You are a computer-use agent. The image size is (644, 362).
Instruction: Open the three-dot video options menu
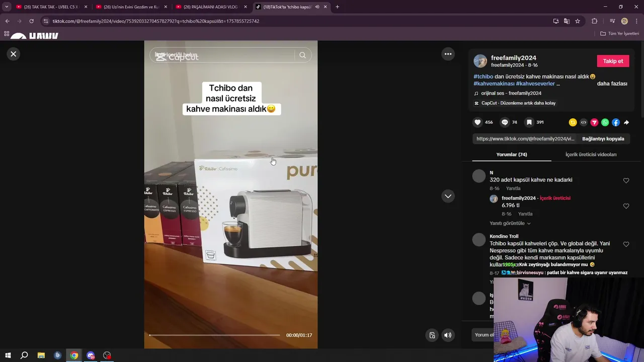pyautogui.click(x=448, y=54)
